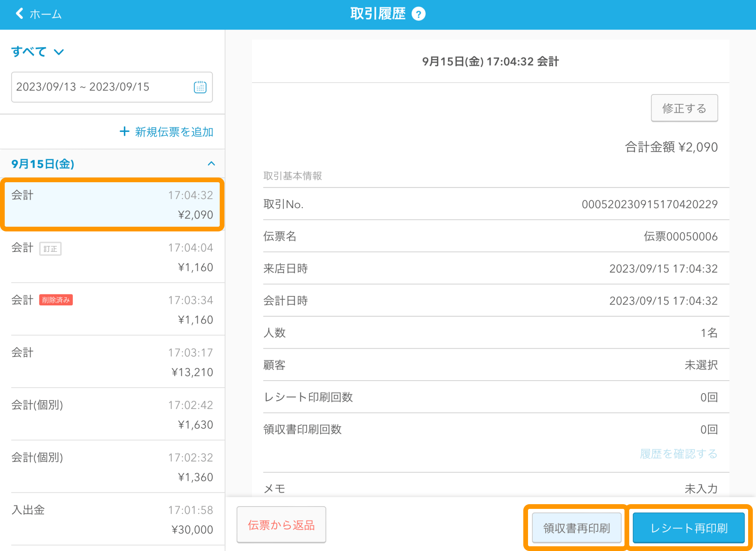
Task: Select the corrected 17:04:04 transaction
Action: (112, 257)
